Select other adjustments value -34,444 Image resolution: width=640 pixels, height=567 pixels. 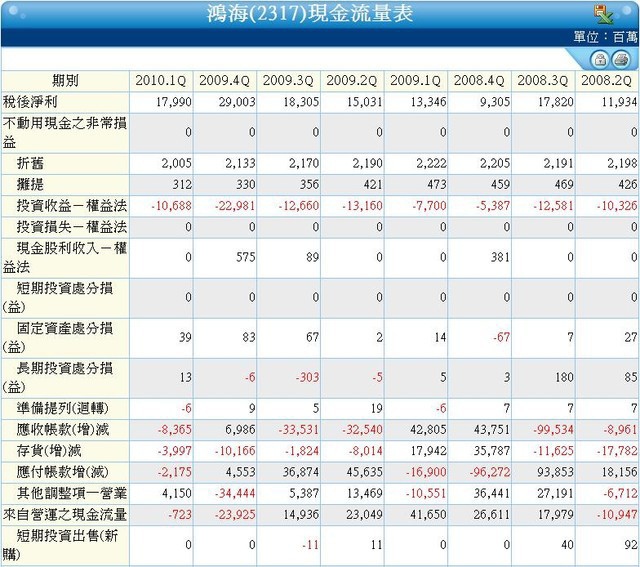click(x=235, y=493)
